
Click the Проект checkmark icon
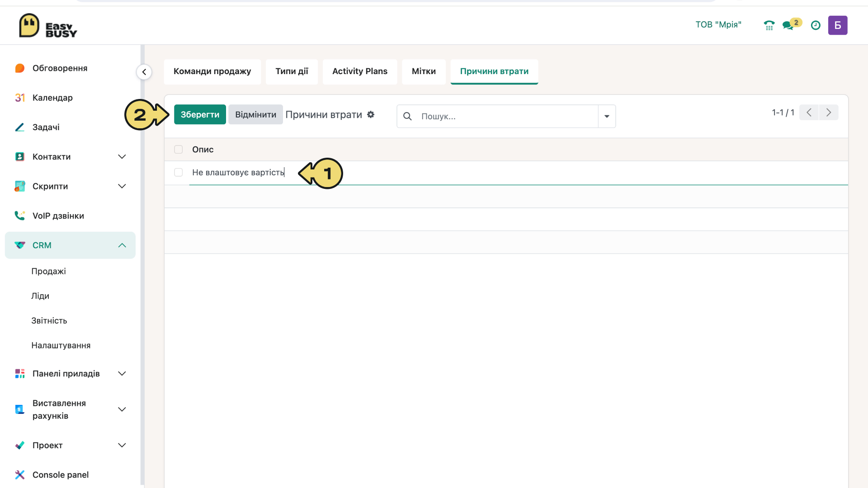tap(20, 446)
